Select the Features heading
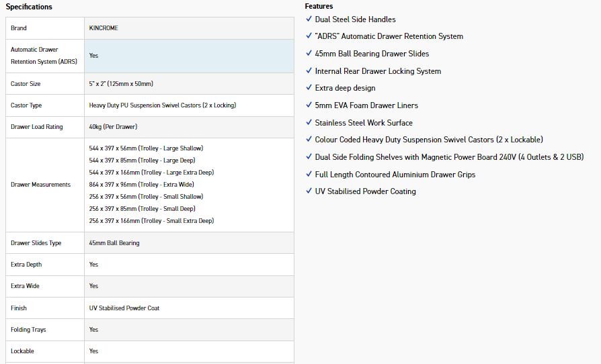Viewport: 601px width, 364px height. point(319,6)
